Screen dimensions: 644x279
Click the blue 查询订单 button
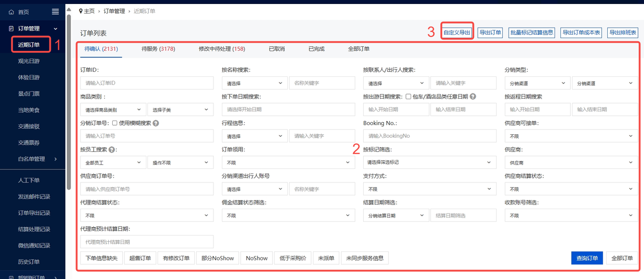587,258
